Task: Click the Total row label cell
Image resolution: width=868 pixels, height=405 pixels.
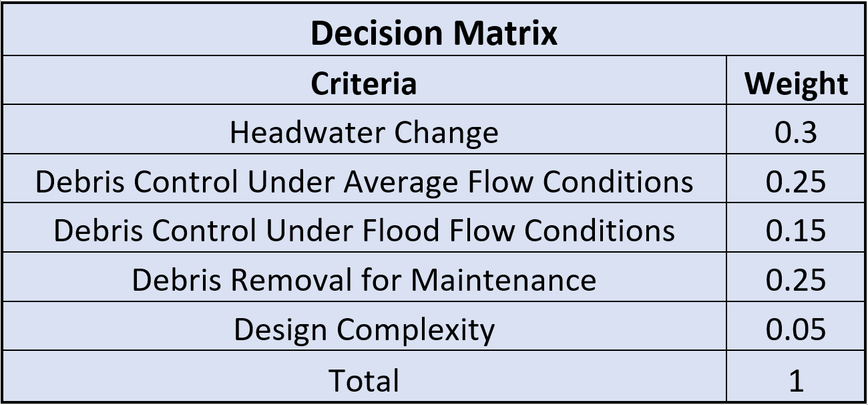Action: pyautogui.click(x=364, y=380)
